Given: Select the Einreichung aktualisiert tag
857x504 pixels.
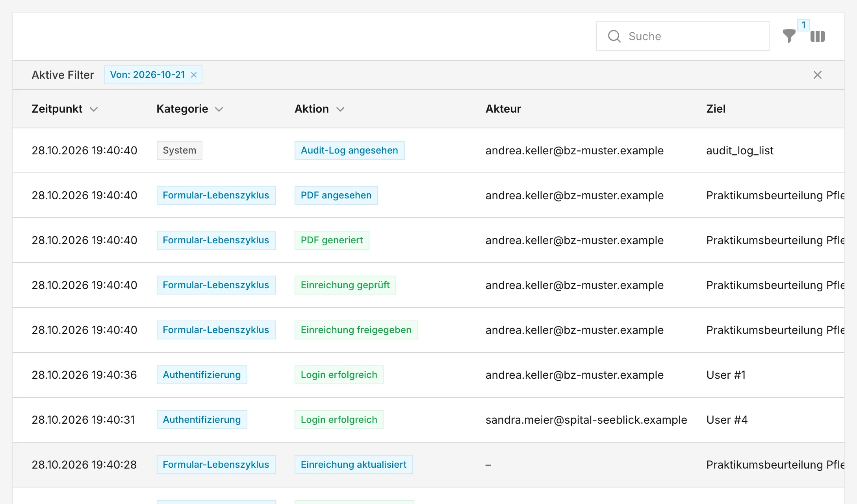Looking at the screenshot, I should (x=354, y=465).
